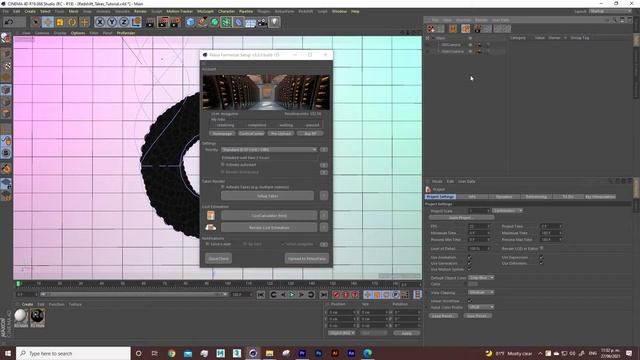This screenshot has width=640, height=360.
Task: Click the Scale Project button
Action: click(461, 218)
